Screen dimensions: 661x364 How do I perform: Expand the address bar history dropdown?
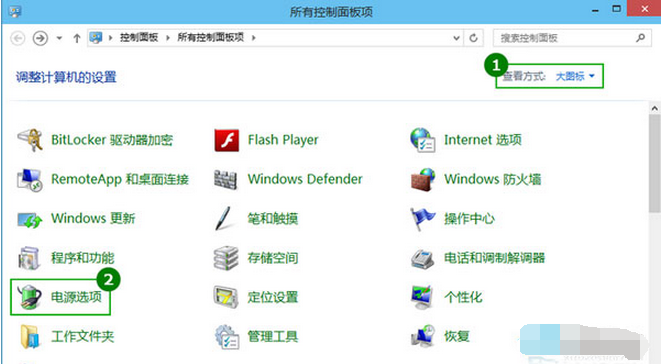pos(456,38)
